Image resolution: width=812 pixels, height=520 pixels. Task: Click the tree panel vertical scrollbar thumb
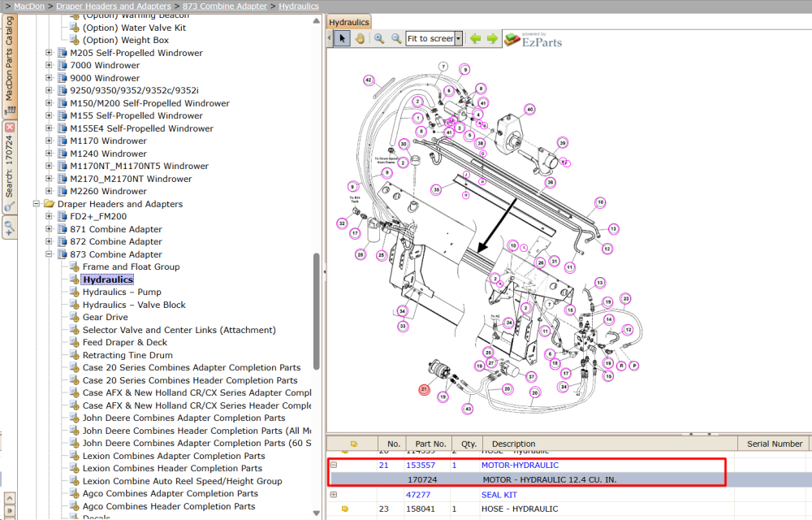(x=316, y=310)
